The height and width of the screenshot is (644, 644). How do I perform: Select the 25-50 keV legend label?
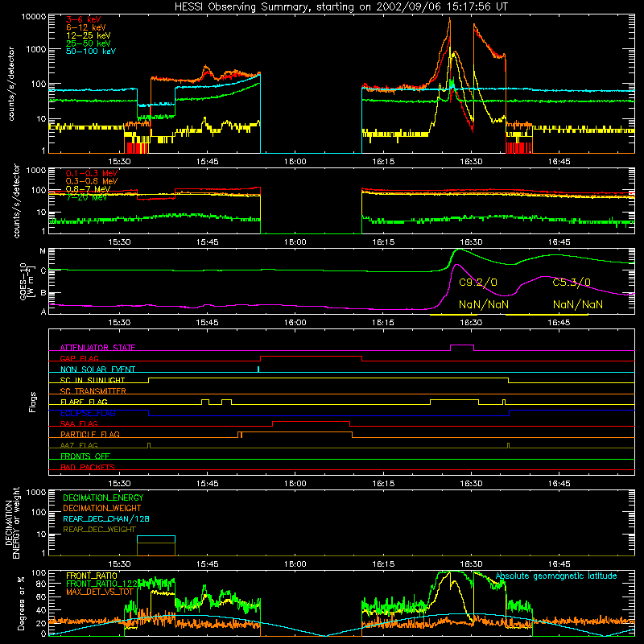coord(89,43)
